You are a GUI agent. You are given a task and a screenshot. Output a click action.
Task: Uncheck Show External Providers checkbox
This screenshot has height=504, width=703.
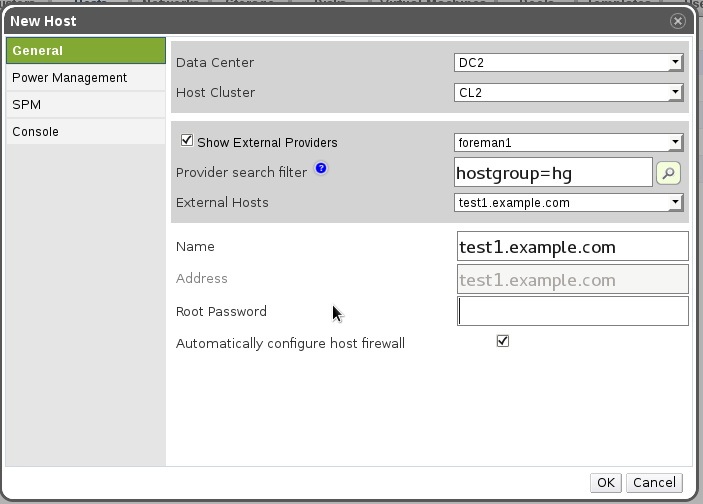click(x=186, y=141)
